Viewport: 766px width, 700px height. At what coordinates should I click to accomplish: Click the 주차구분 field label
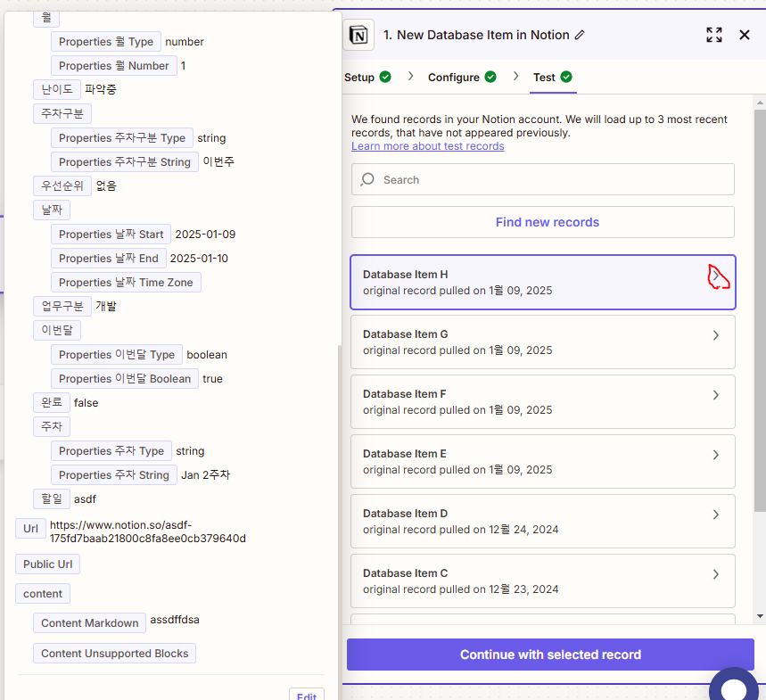tap(62, 114)
